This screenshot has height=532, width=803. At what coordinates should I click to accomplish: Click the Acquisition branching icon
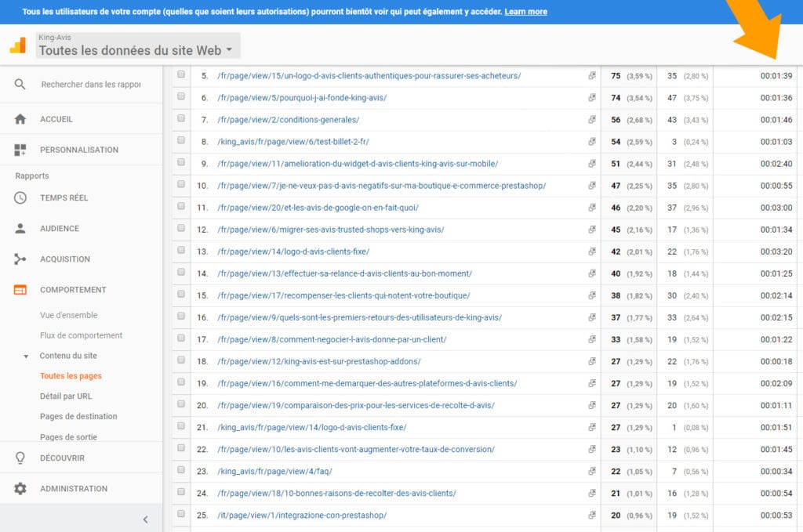pyautogui.click(x=20, y=259)
